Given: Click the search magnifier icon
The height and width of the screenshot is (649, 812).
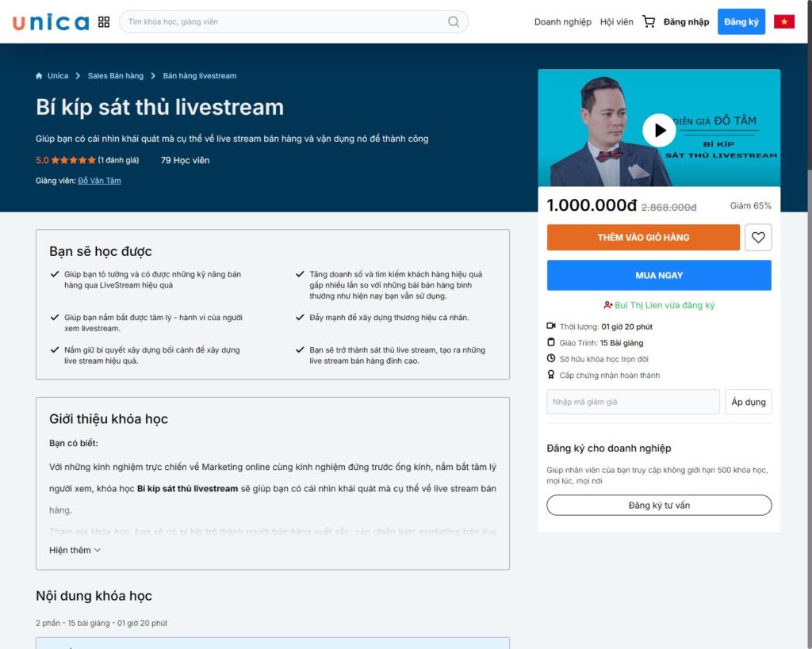Looking at the screenshot, I should click(454, 22).
